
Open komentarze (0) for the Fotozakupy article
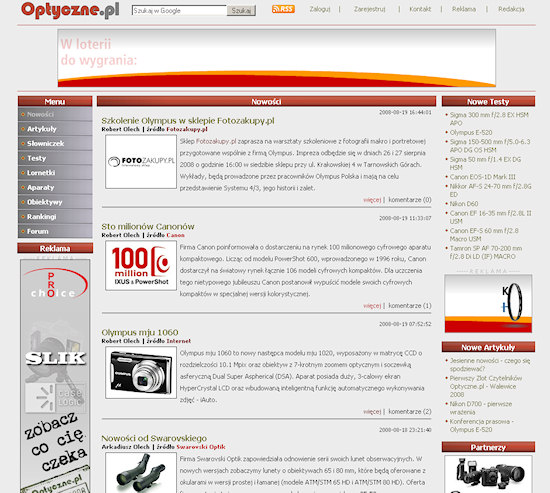[x=410, y=200]
